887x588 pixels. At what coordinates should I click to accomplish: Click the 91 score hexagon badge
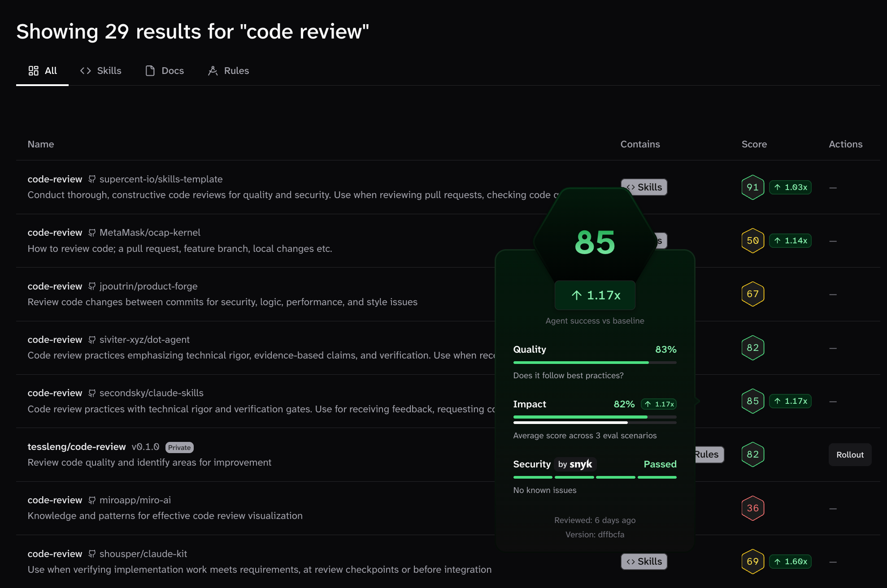tap(752, 187)
